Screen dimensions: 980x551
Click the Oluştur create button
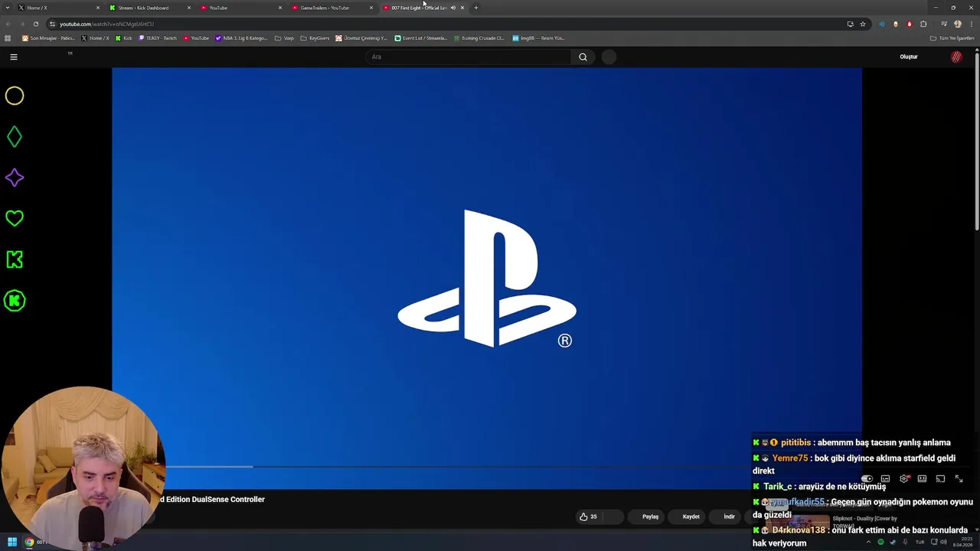click(x=909, y=57)
